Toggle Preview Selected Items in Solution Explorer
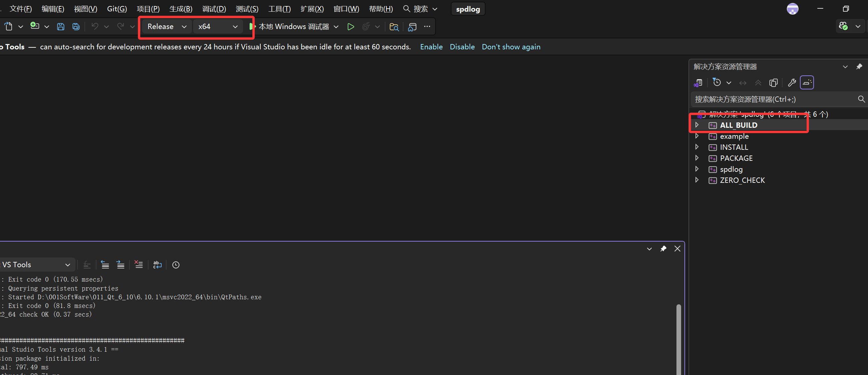The image size is (868, 375). click(x=807, y=82)
